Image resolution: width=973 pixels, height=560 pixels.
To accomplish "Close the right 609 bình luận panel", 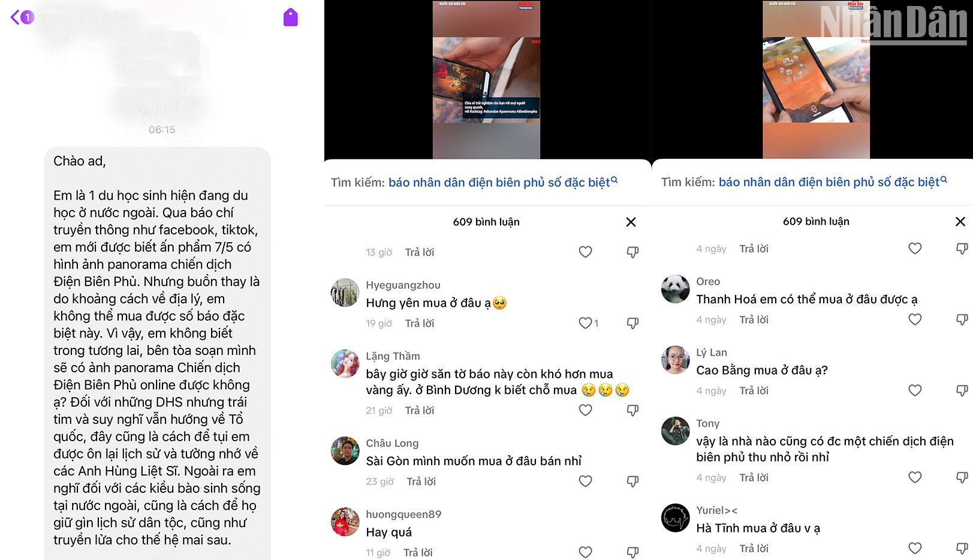I will 960,221.
